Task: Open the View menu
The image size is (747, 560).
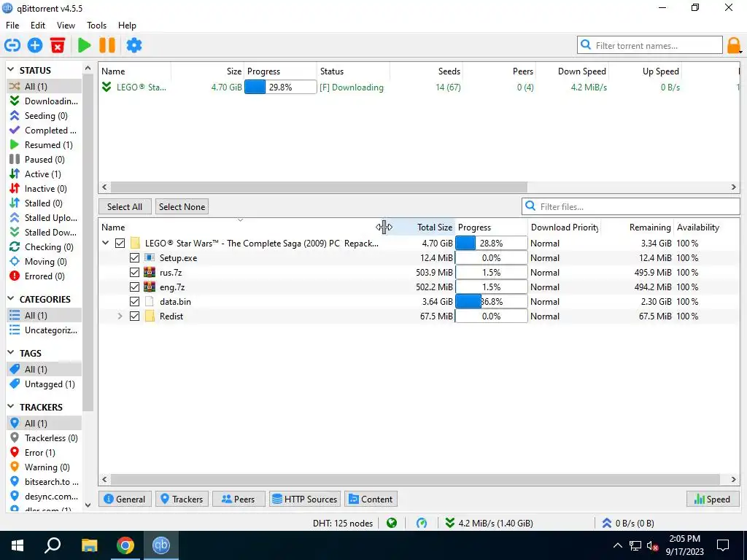Action: [x=66, y=26]
